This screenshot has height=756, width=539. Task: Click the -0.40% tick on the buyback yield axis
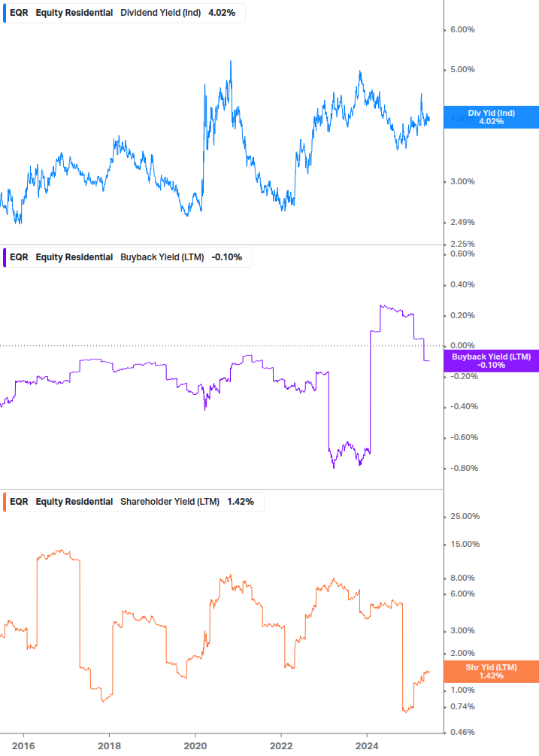point(464,407)
